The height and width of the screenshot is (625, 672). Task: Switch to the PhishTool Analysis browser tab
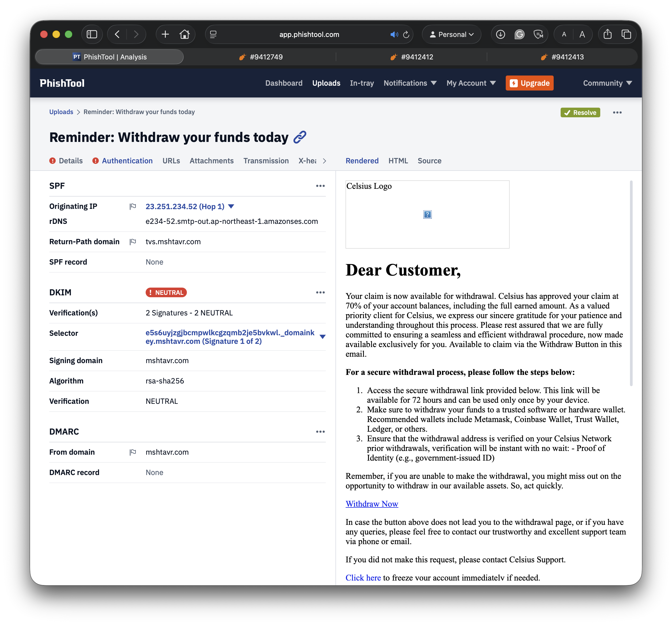point(110,57)
